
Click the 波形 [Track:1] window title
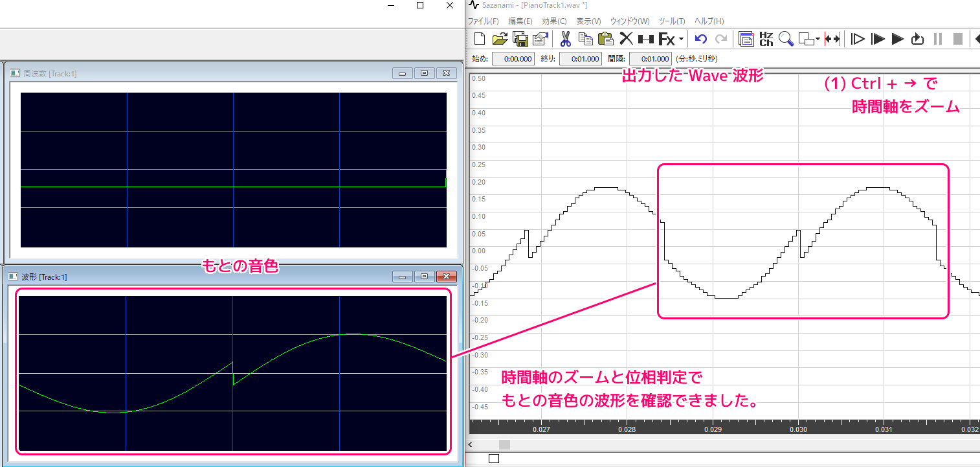pyautogui.click(x=44, y=277)
